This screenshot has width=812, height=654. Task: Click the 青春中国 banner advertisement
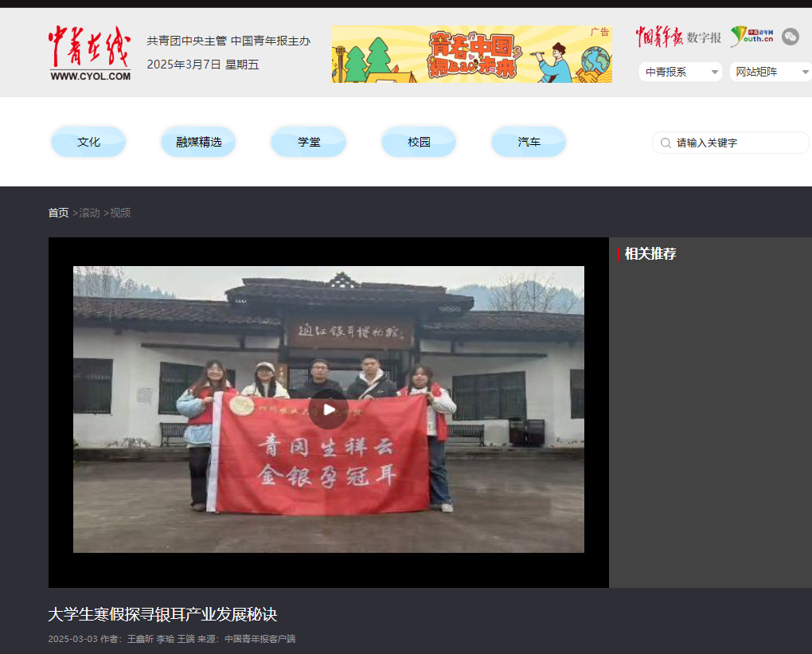[472, 54]
